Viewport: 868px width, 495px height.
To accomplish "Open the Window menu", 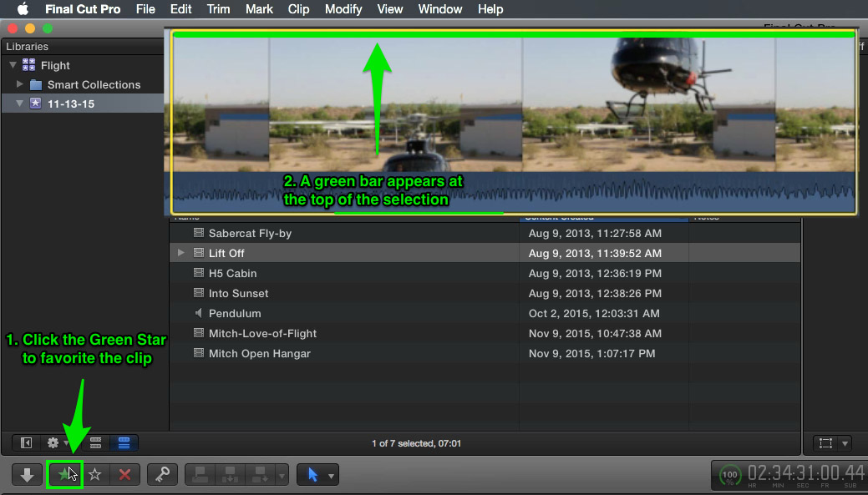I will pyautogui.click(x=440, y=9).
